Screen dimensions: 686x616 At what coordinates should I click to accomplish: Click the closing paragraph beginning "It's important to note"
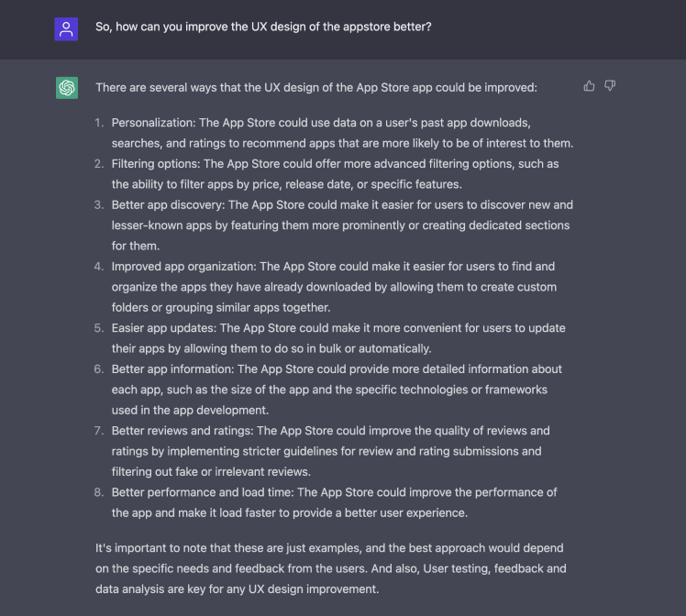click(x=331, y=568)
